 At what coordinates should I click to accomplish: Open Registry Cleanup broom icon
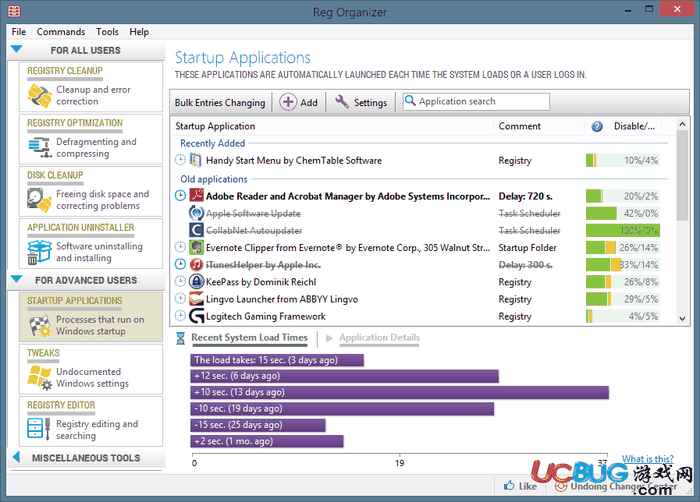tap(40, 96)
